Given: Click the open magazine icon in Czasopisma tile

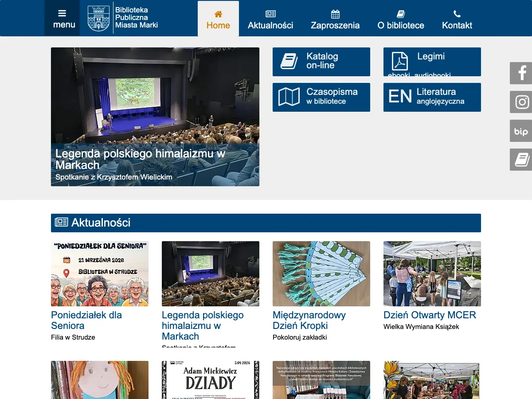Looking at the screenshot, I should point(289,97).
